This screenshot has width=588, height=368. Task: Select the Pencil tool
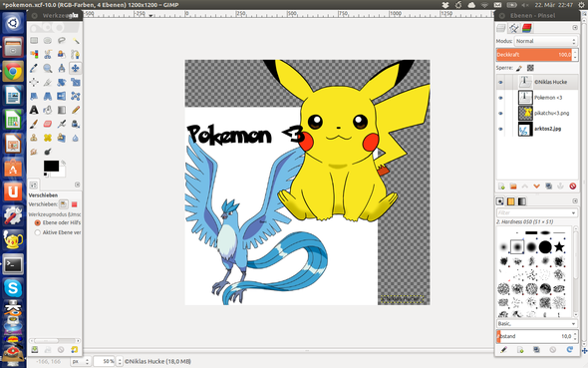tap(76, 110)
